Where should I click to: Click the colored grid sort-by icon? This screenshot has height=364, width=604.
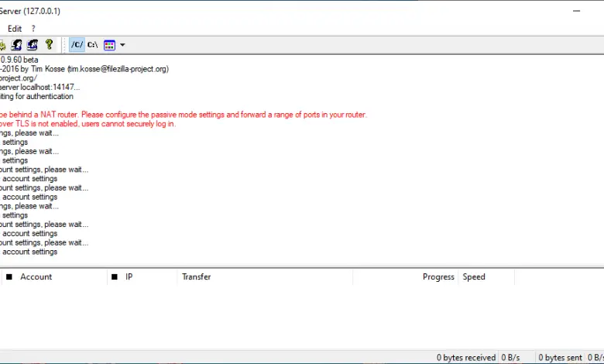[109, 45]
